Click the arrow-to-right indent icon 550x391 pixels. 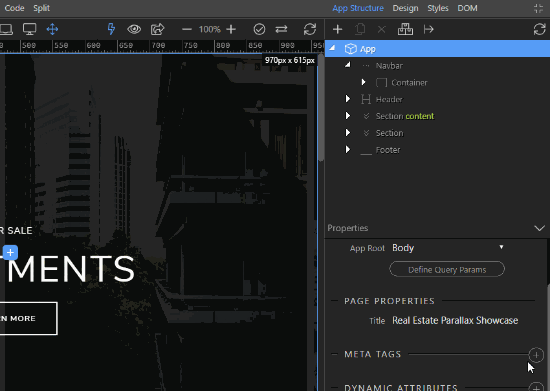click(429, 29)
